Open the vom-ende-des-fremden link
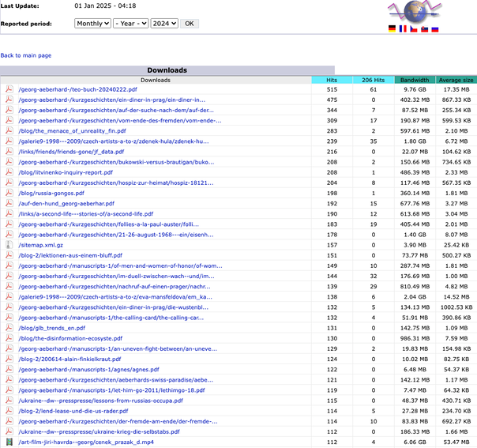The width and height of the screenshot is (477, 448). tap(120, 121)
